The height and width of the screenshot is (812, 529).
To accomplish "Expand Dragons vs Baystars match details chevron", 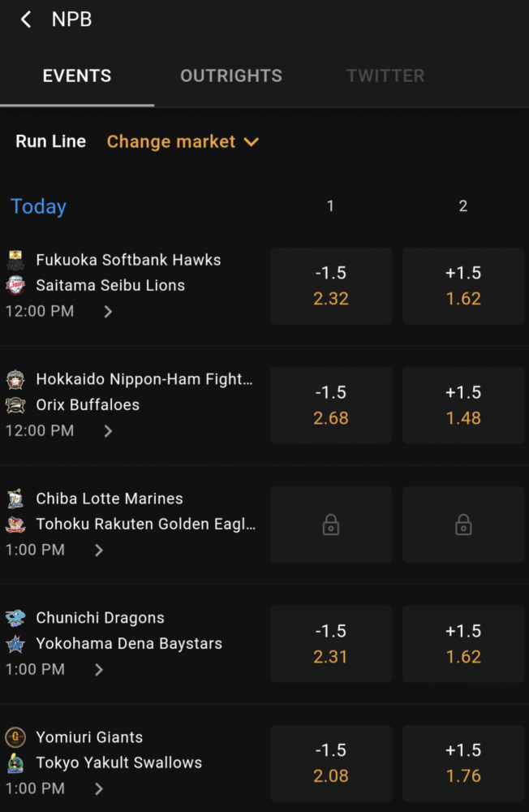I will pos(99,670).
